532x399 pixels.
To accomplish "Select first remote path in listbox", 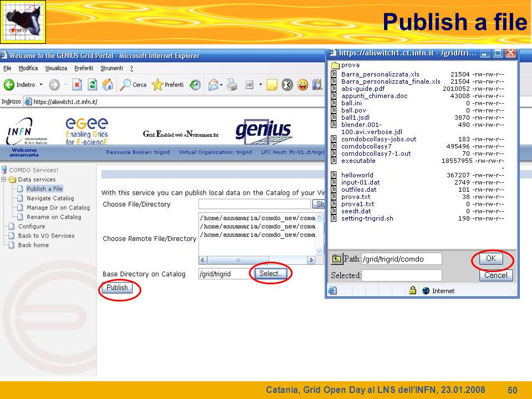I will 258,218.
